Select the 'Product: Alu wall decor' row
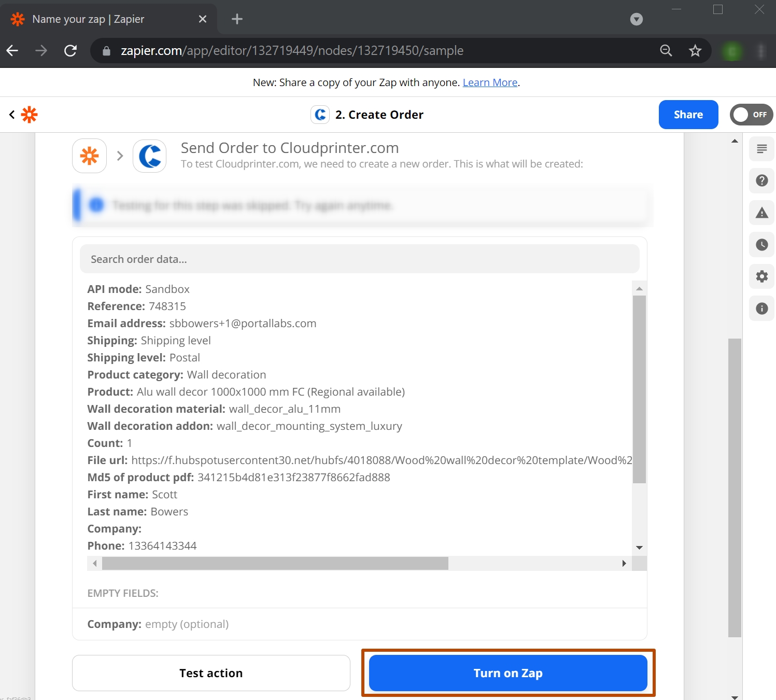 [x=246, y=391]
